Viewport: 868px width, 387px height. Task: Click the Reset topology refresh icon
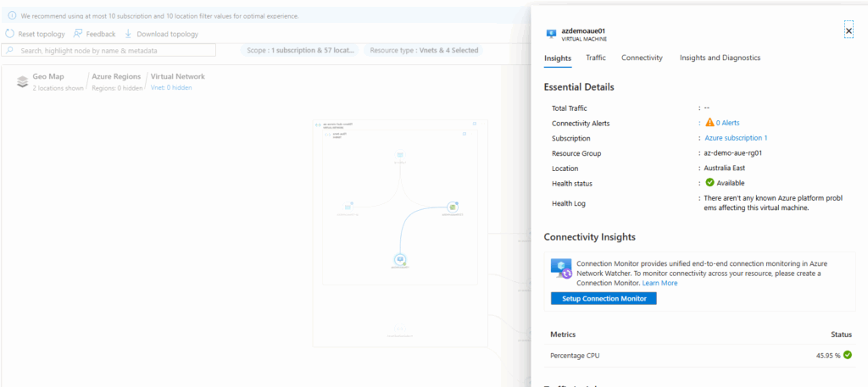(x=9, y=34)
